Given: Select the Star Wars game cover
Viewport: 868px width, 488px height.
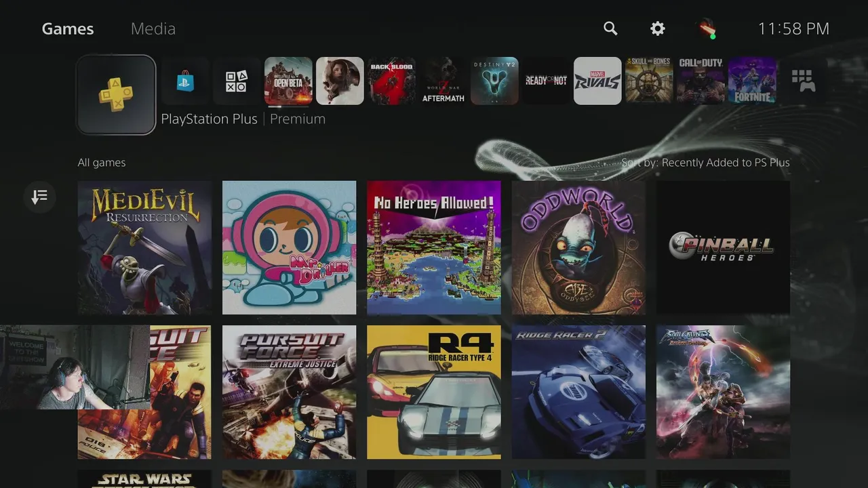Looking at the screenshot, I should (144, 479).
